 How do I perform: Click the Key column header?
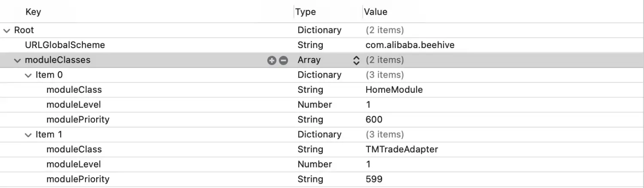point(33,12)
